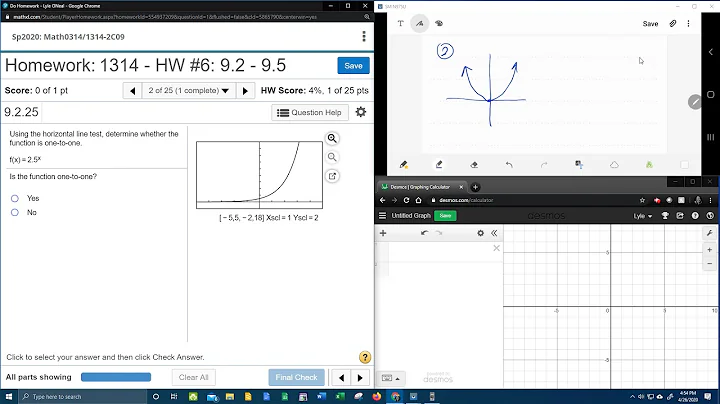Click the green handwriting-to-text icon in notes toolbar
Viewport: 720px width, 404px height.
[x=649, y=164]
